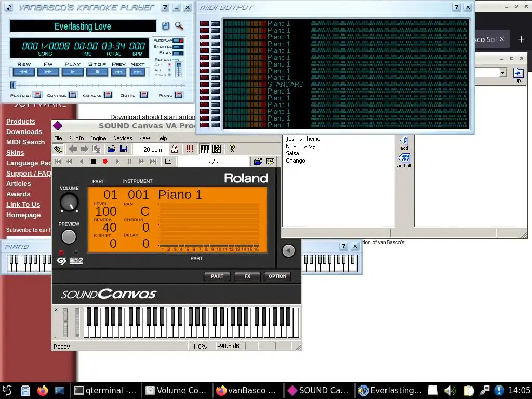
Task: Open the folder path dropdown arrow
Action: click(x=503, y=73)
